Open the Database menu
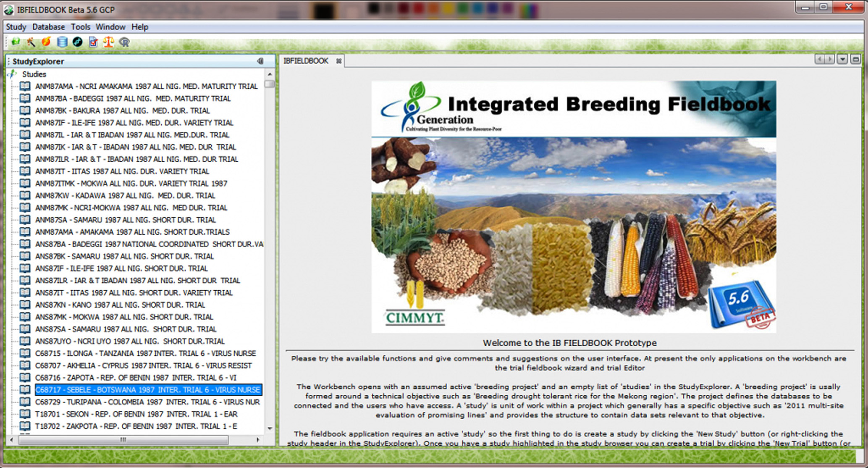 48,27
